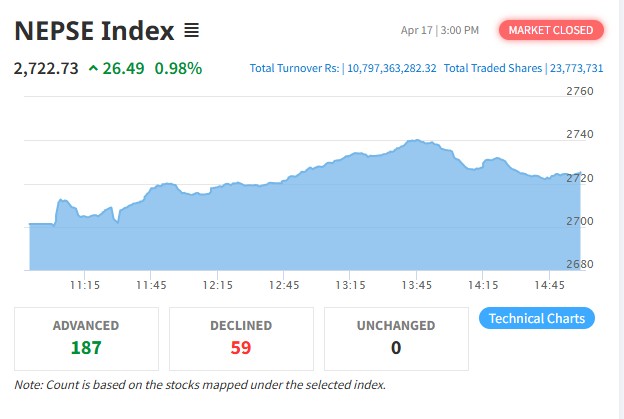Image resolution: width=624 pixels, height=419 pixels.
Task: Click the Apr 17 3:00 PM timestamp
Action: point(440,30)
